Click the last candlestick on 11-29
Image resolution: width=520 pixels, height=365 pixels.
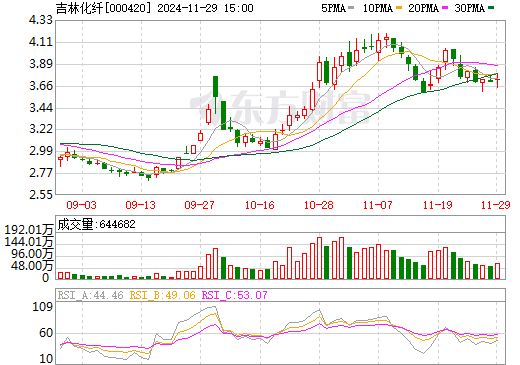(498, 80)
